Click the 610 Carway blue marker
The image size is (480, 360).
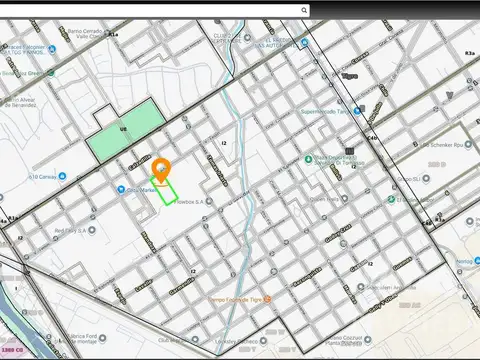click(x=62, y=176)
